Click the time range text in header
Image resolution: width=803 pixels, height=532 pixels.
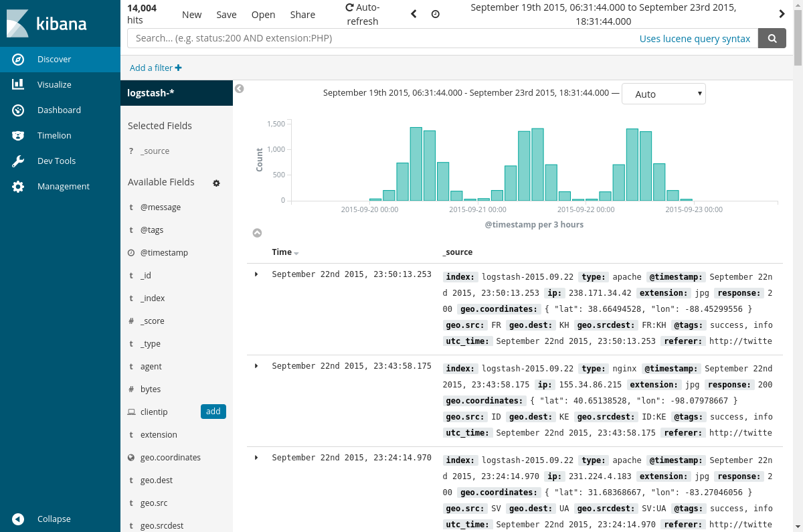coord(604,14)
